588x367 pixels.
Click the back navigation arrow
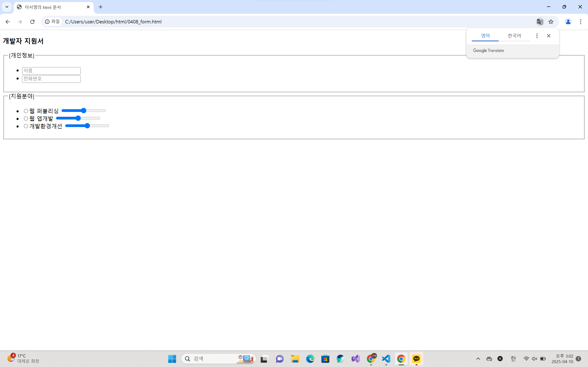(x=8, y=22)
